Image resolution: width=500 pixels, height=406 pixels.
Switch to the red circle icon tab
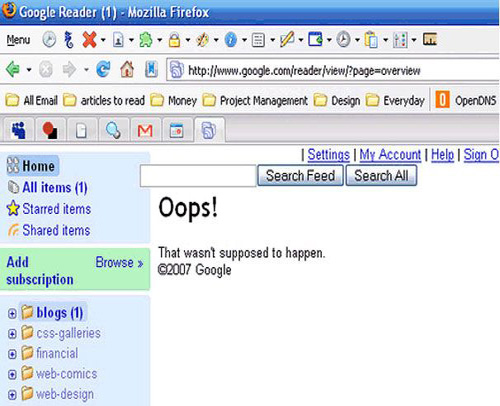click(x=50, y=130)
